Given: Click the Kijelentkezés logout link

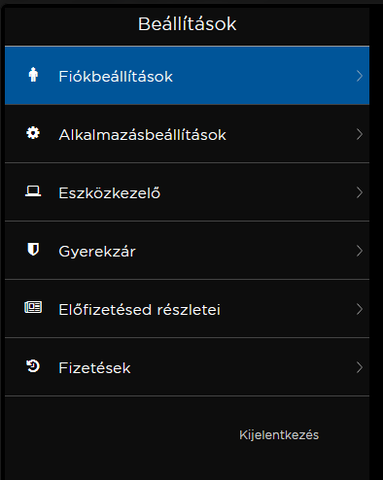Looking at the screenshot, I should coord(279,435).
